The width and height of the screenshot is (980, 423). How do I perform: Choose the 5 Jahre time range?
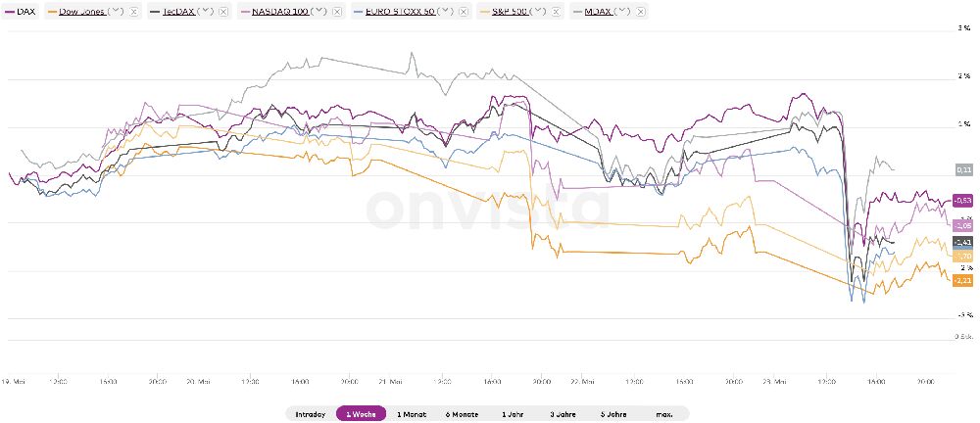pos(614,414)
